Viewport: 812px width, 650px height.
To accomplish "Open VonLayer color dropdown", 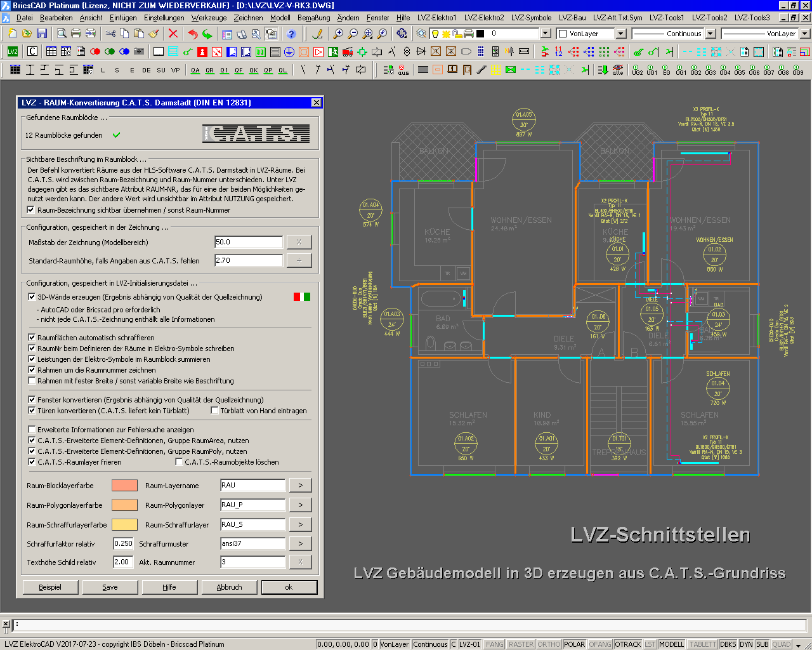I will click(x=621, y=34).
